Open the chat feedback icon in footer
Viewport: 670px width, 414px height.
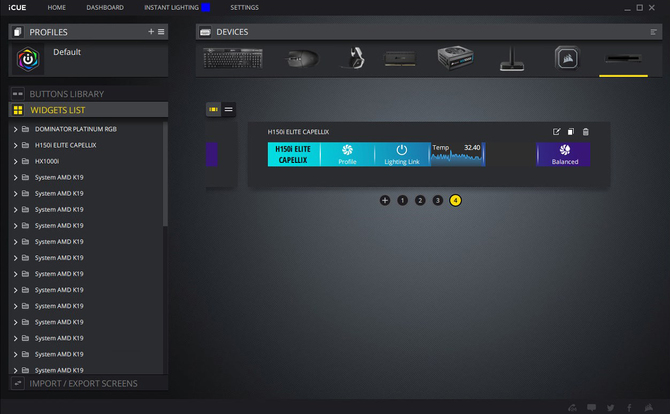click(x=591, y=408)
